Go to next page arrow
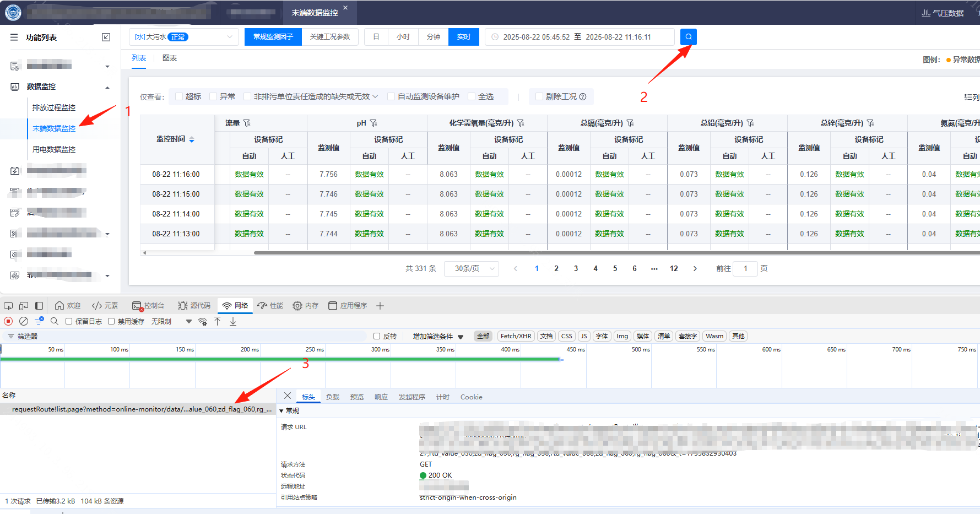Screen dimensions: 980x514 coord(695,268)
